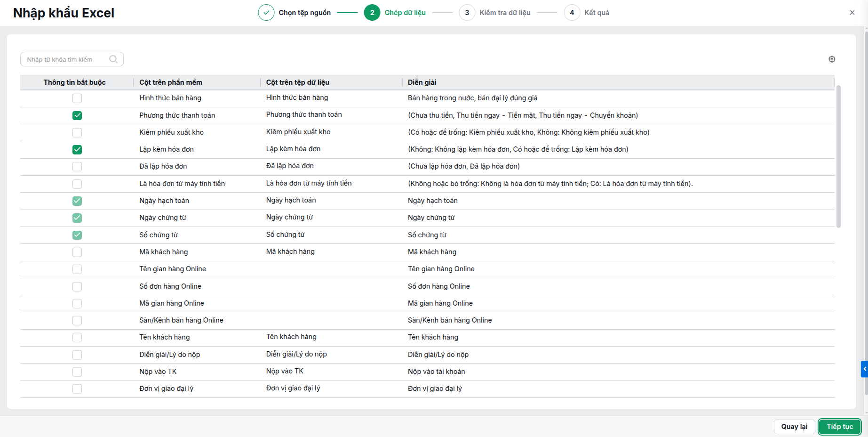Select the Kiểm tra dữ liệu step label
Image resolution: width=868 pixels, height=437 pixels.
coord(505,13)
